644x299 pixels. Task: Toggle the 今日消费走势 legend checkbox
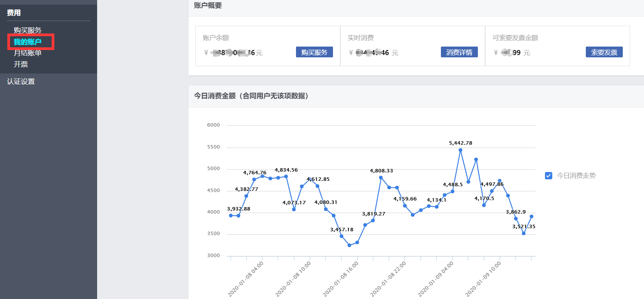548,175
